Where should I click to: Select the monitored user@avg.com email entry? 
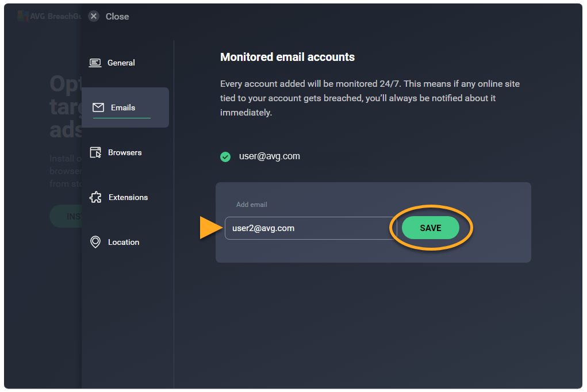pos(269,156)
